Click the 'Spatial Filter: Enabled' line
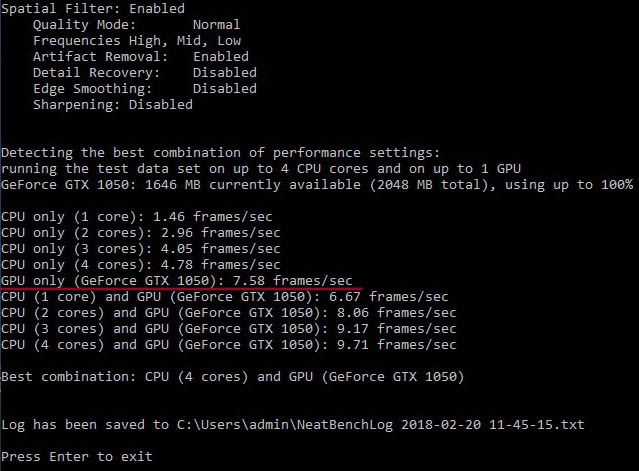639x471 pixels. 93,9
